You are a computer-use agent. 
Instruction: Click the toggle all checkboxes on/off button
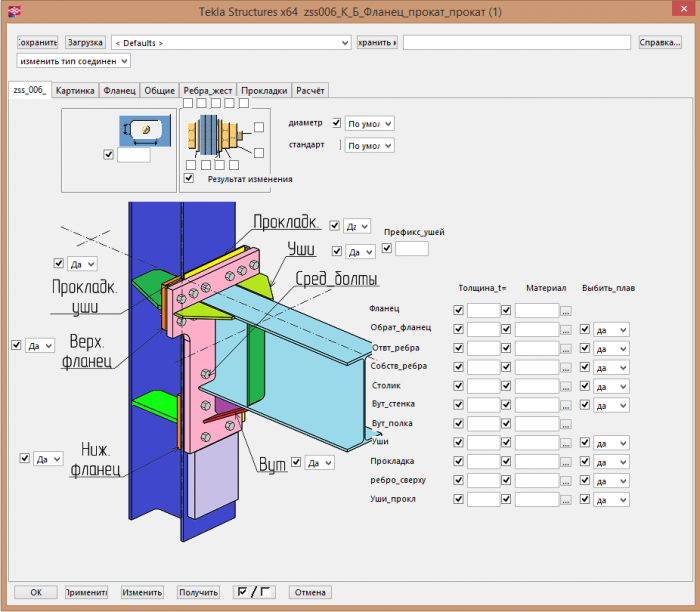[253, 592]
